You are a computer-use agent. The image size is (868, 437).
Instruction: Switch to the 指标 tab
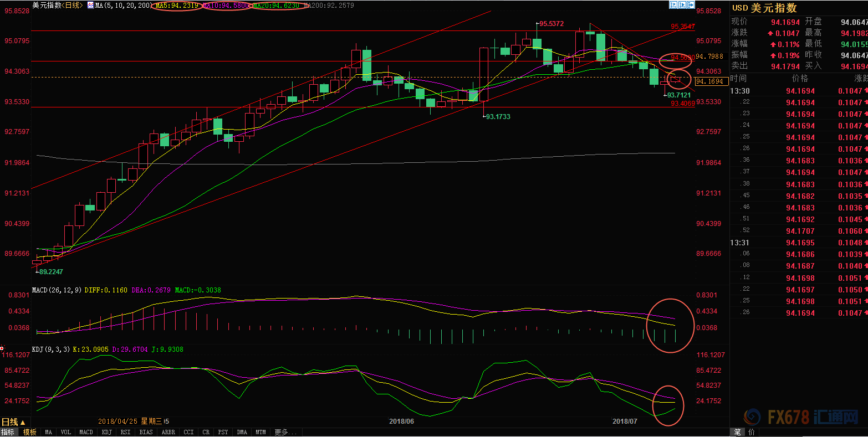coord(8,432)
